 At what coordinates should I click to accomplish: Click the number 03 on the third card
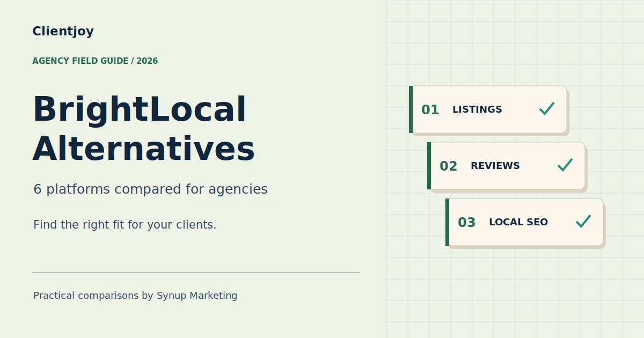(x=467, y=223)
